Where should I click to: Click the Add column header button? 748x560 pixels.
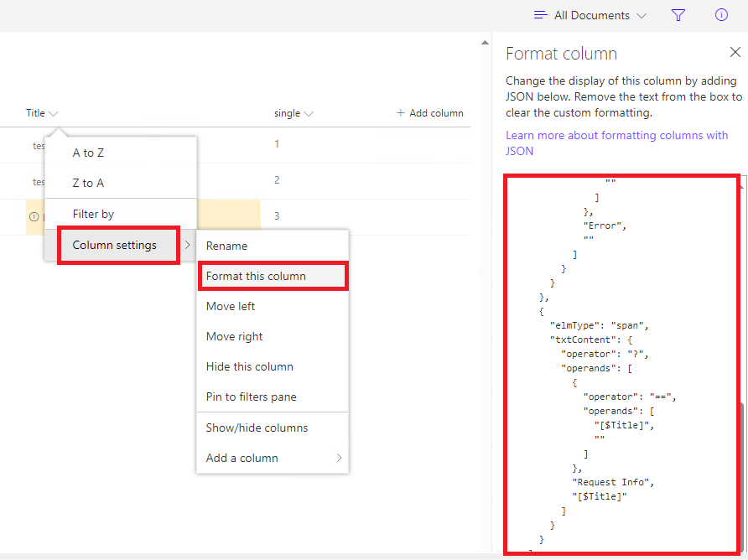(430, 113)
